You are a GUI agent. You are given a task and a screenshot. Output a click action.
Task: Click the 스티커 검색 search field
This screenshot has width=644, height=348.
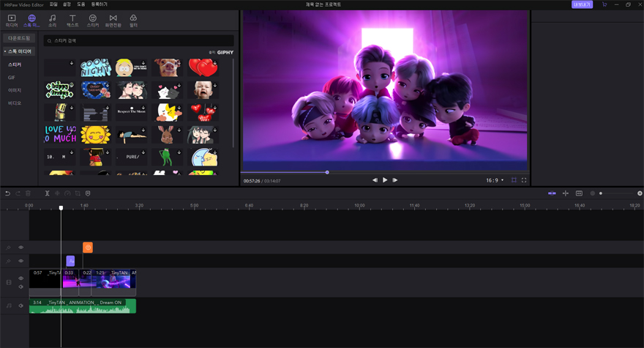coord(139,41)
